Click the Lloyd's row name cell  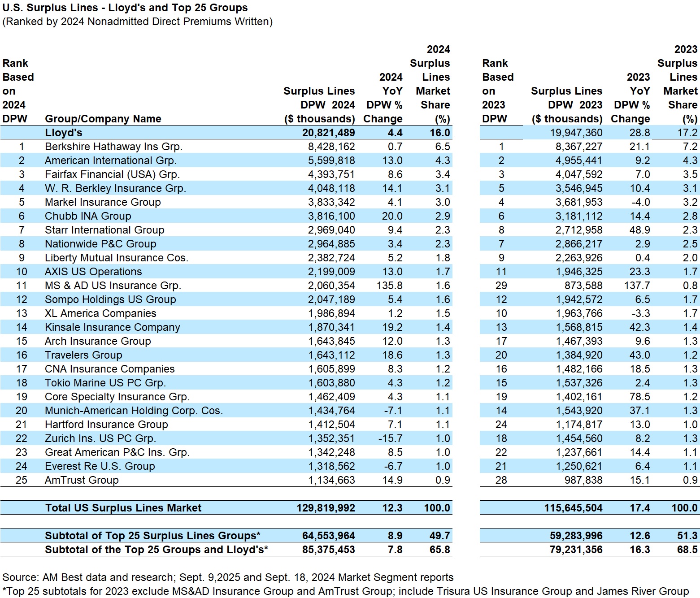[63, 133]
